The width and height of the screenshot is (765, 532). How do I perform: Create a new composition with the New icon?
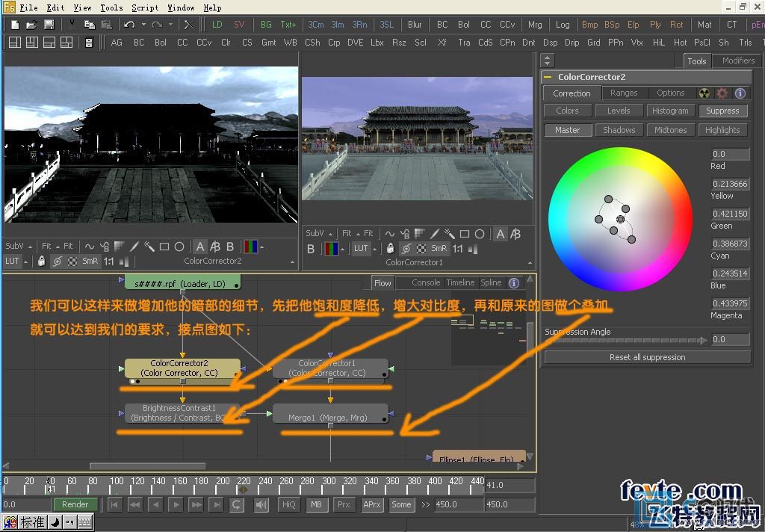tap(15, 25)
